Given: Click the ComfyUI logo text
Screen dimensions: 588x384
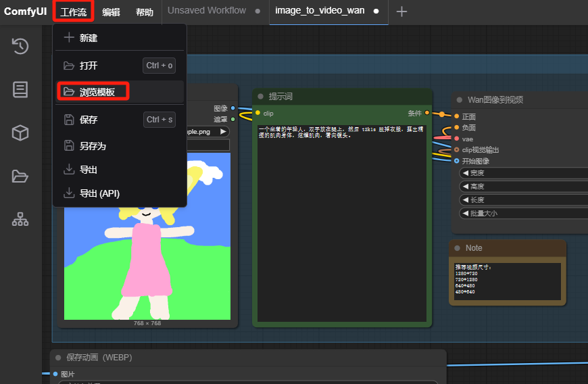Looking at the screenshot, I should 25,11.
